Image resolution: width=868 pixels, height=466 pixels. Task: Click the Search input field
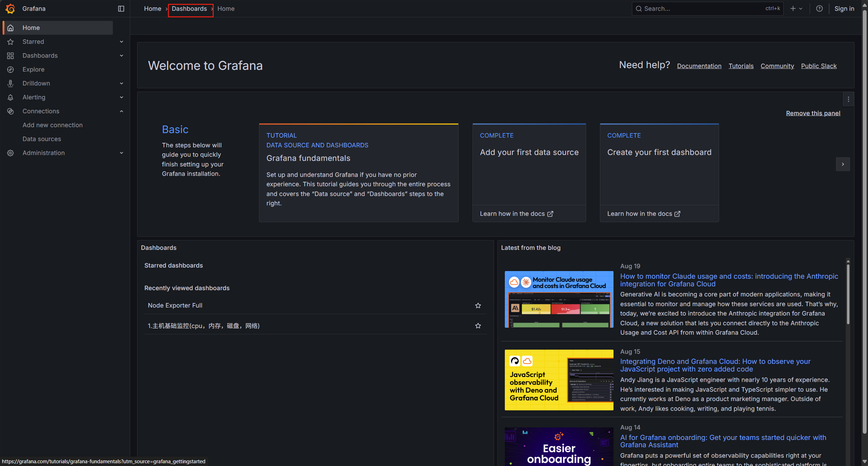pos(707,9)
